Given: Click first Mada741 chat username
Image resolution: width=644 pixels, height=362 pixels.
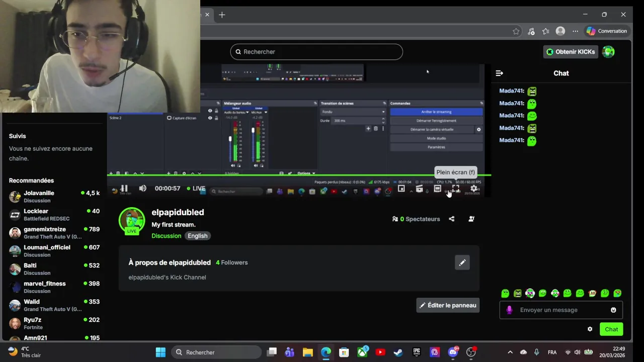Looking at the screenshot, I should 512,91.
